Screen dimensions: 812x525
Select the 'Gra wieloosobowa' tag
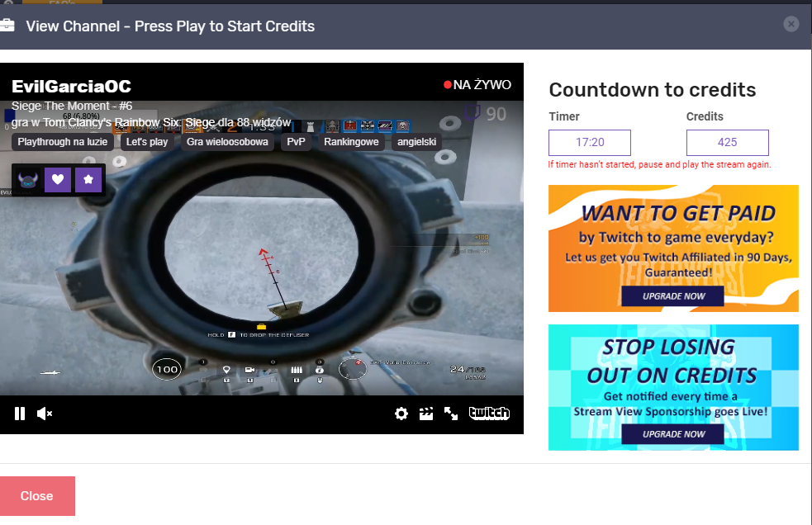click(227, 142)
